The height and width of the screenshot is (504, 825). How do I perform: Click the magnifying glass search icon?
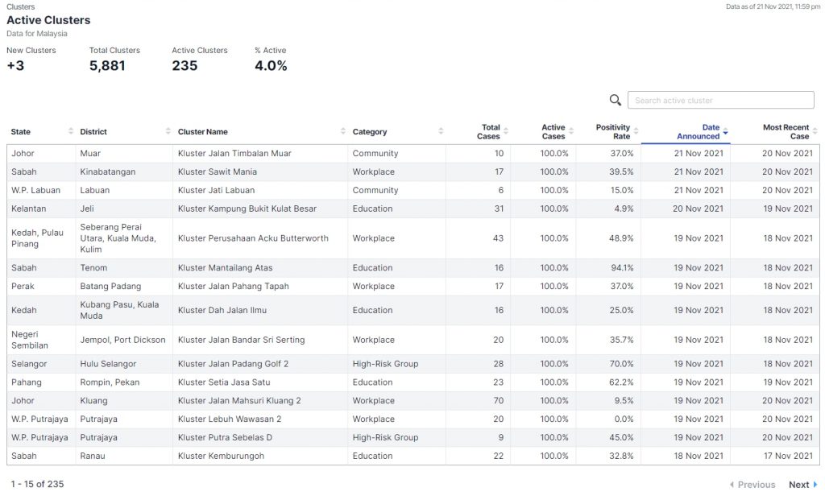click(x=616, y=100)
